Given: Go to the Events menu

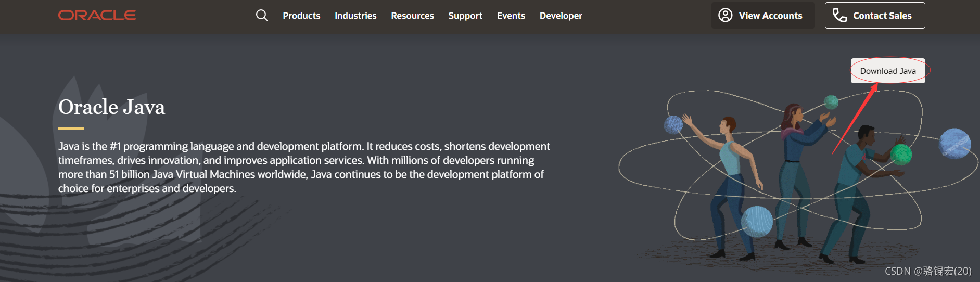Looking at the screenshot, I should click(x=511, y=16).
